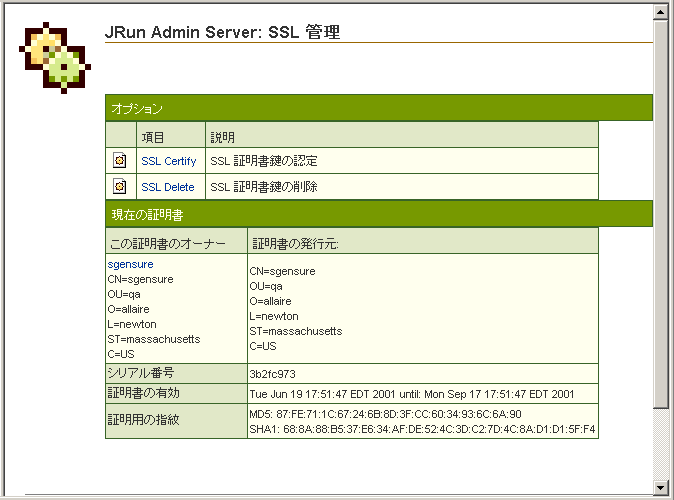
Task: Click the scrollbar up arrow
Action: click(x=660, y=12)
